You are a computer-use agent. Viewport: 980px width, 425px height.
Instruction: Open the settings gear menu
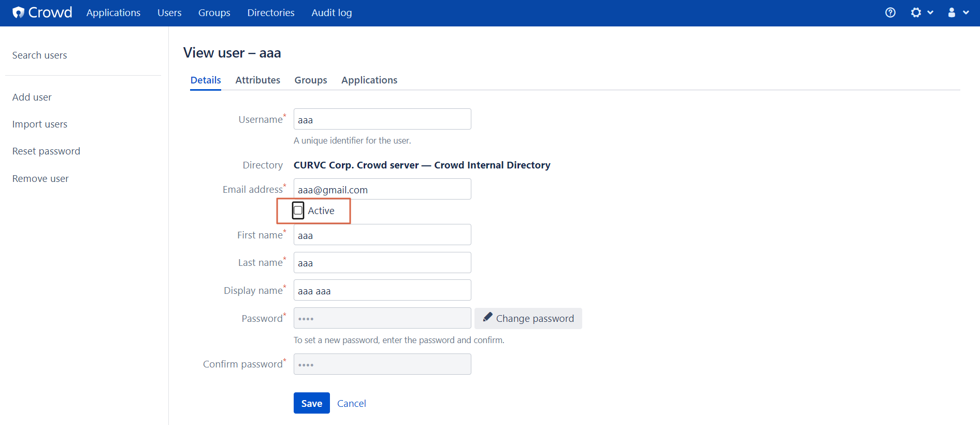tap(922, 12)
